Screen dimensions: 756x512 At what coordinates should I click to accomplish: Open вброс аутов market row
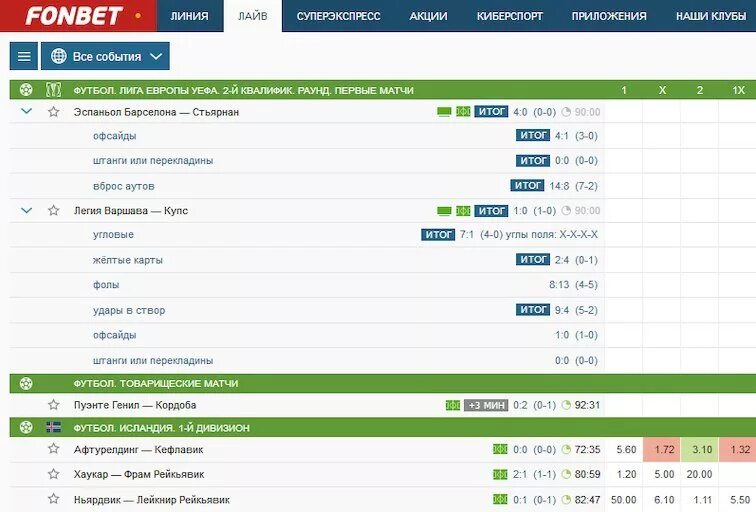[307, 186]
